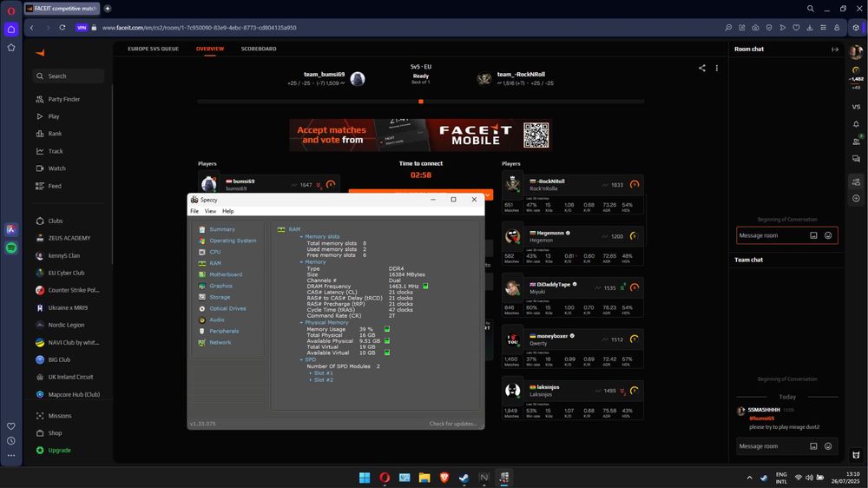Open FACEIT notifications bell
This screenshot has width=868, height=488.
point(857,124)
